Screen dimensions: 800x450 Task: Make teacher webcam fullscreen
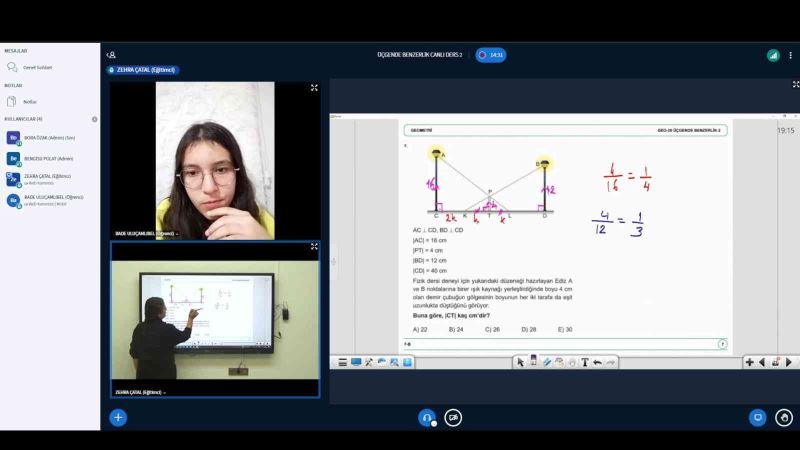(x=314, y=246)
